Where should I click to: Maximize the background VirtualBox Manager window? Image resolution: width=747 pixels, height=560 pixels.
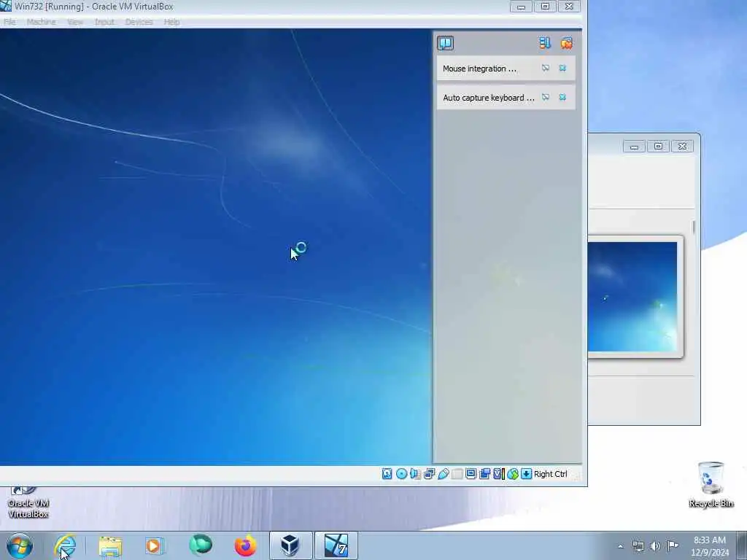pos(658,146)
